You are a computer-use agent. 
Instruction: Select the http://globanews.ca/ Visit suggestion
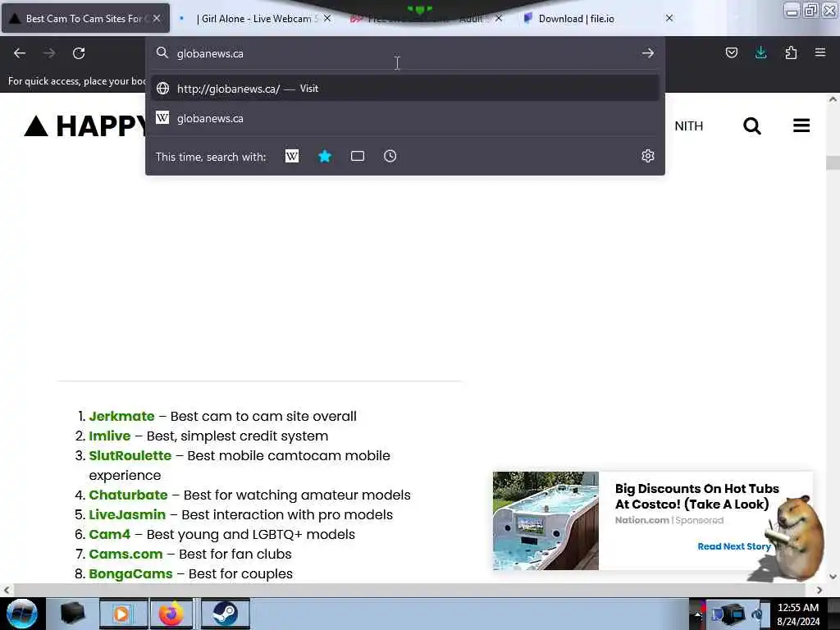click(405, 89)
